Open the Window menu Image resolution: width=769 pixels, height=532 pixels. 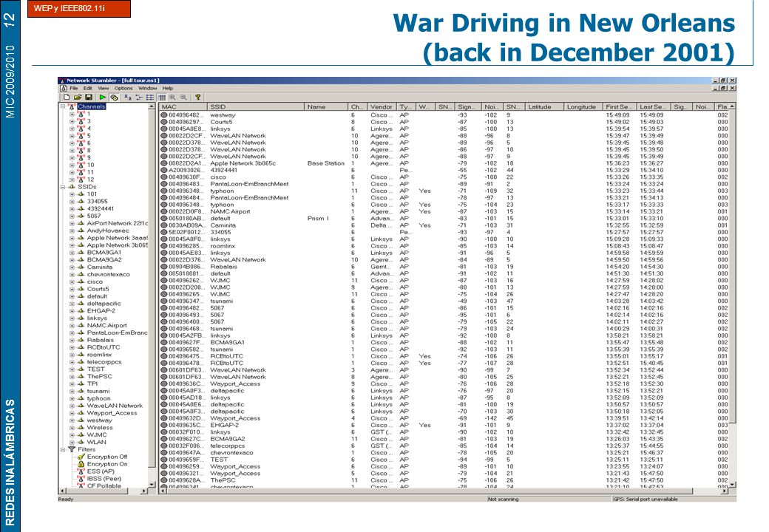pos(148,88)
